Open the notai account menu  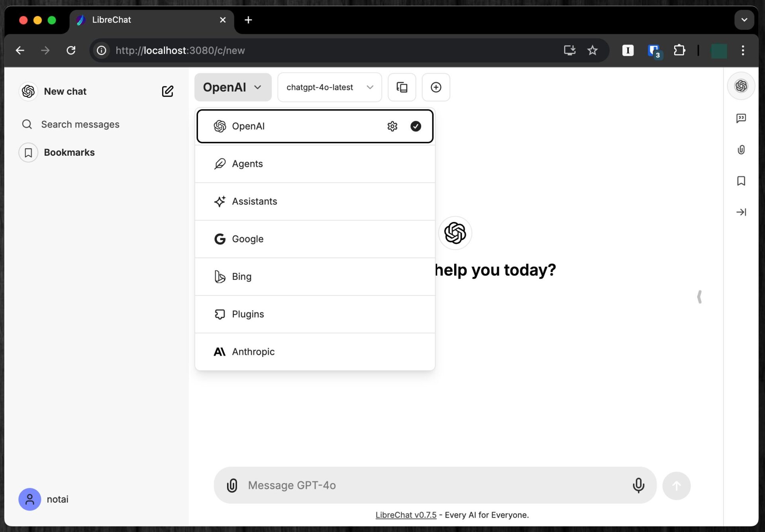click(44, 499)
